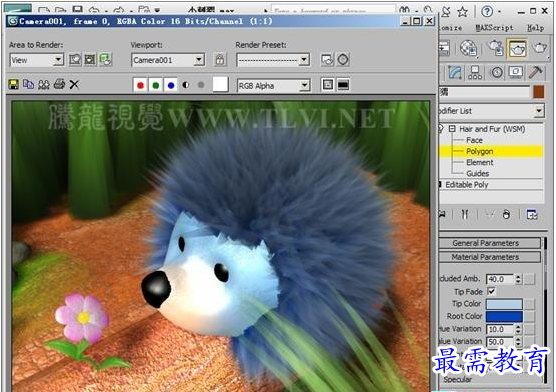
Task: Adjust the Occluded Amb. spinner arrows
Action: click(x=518, y=279)
